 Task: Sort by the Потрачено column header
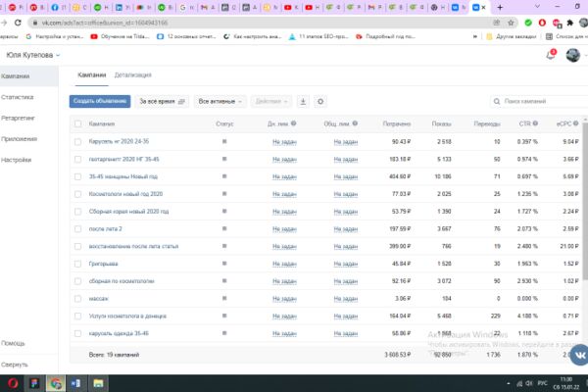pyautogui.click(x=396, y=123)
